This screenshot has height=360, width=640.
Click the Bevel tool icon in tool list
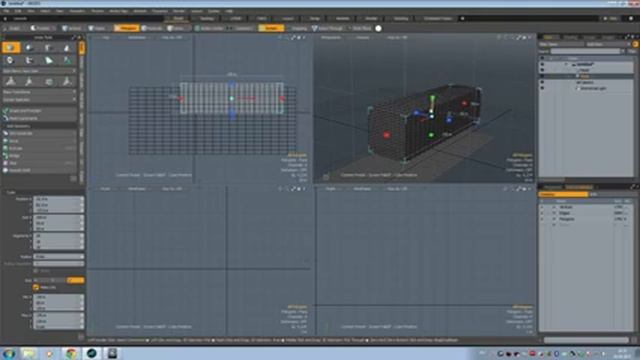6,141
